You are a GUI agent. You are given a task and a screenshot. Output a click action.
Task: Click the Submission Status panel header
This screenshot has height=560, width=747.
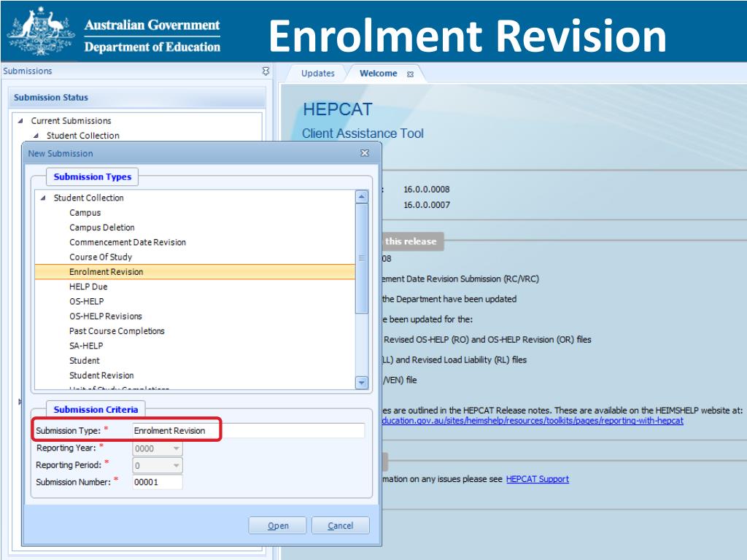[136, 98]
